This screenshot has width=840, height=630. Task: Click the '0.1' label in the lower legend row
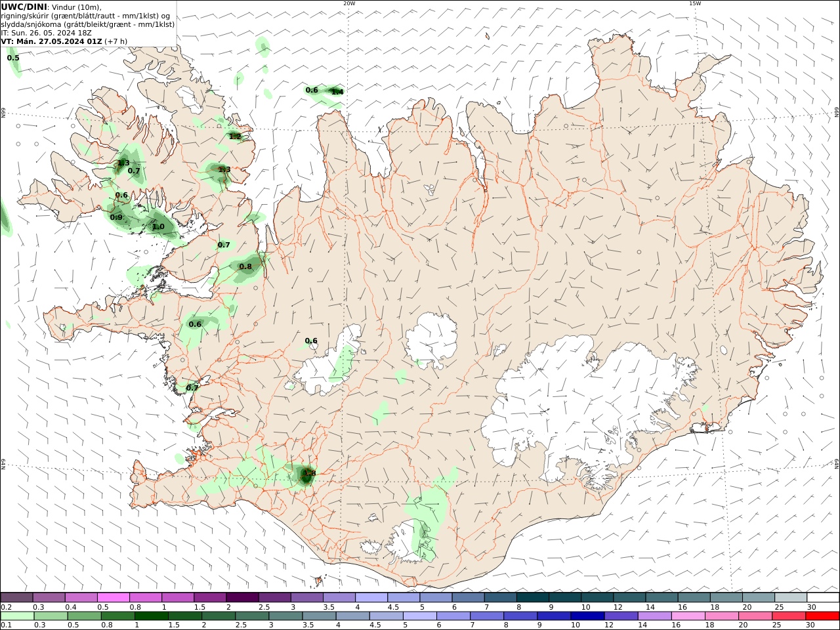pyautogui.click(x=6, y=625)
